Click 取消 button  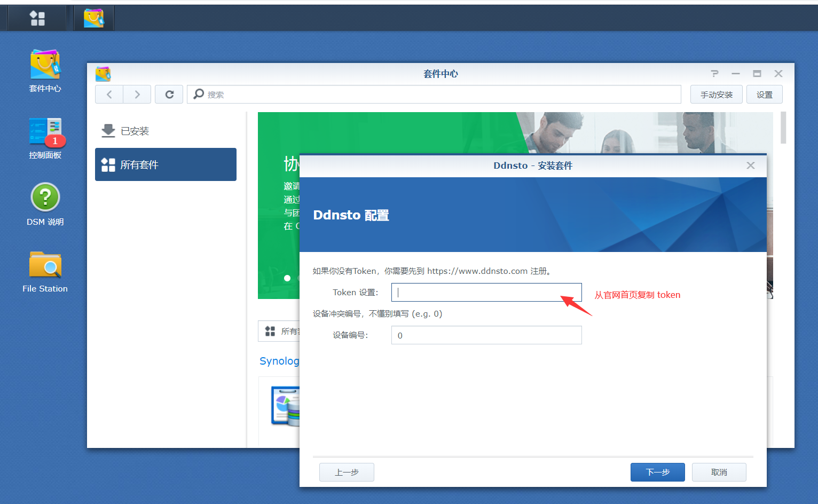(x=719, y=472)
